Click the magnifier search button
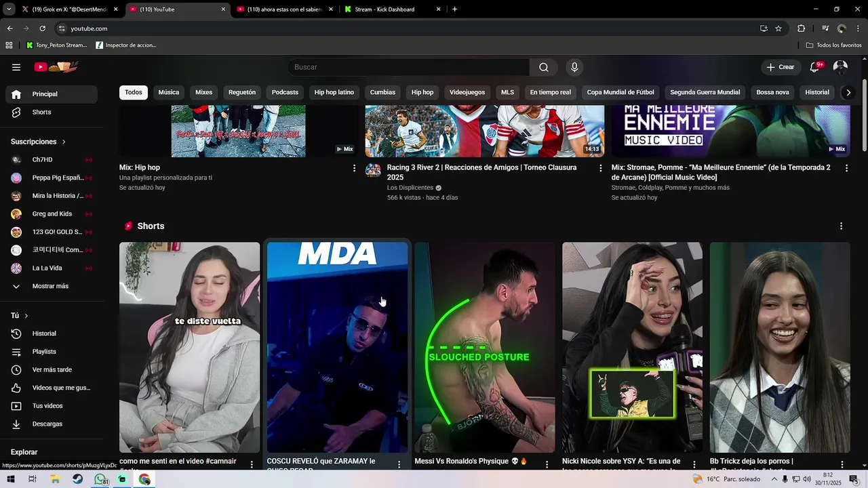 tap(544, 67)
